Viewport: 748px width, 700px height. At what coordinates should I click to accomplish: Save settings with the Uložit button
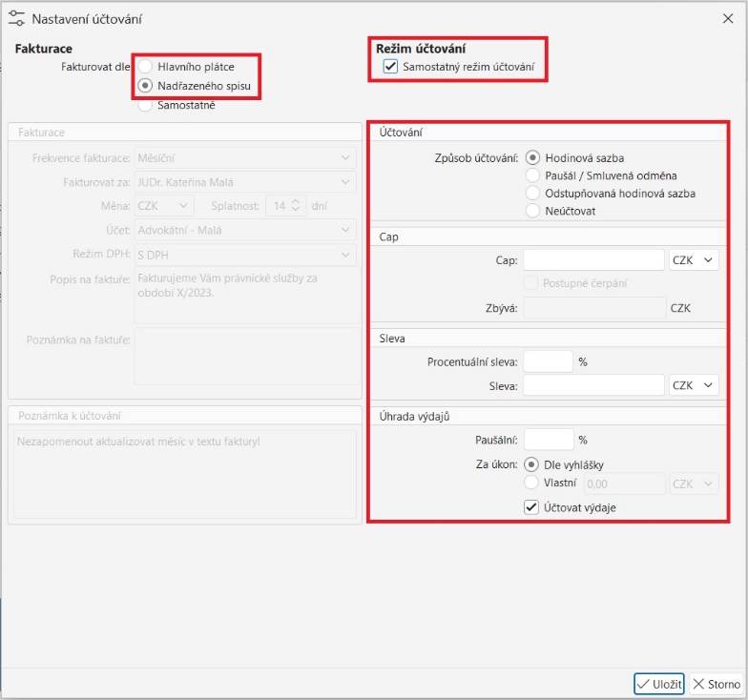click(x=659, y=684)
